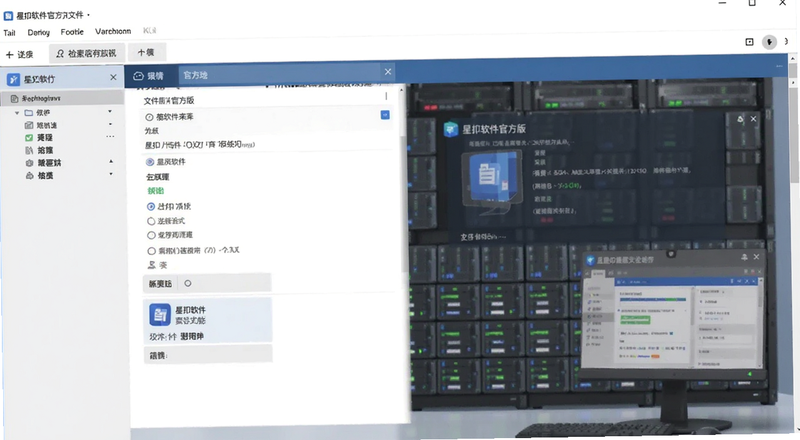Click the third toolbar plus button

tap(146, 52)
